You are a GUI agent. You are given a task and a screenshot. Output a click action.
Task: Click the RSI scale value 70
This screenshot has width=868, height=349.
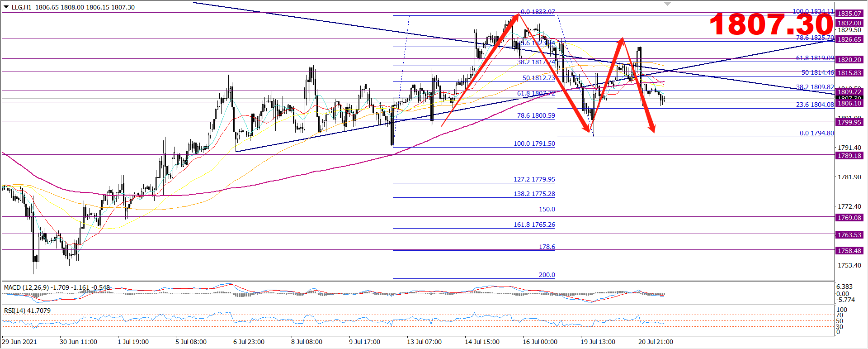pos(840,316)
